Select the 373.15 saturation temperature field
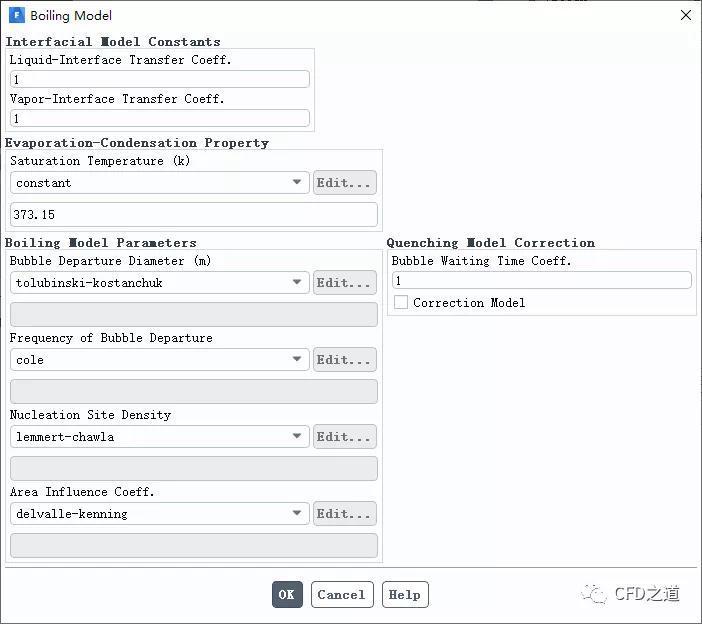The height and width of the screenshot is (624, 702). [194, 214]
